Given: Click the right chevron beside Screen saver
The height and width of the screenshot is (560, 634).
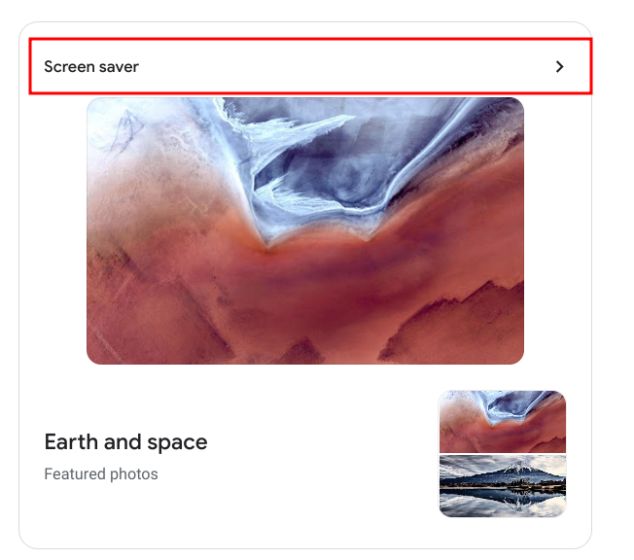Looking at the screenshot, I should [560, 67].
